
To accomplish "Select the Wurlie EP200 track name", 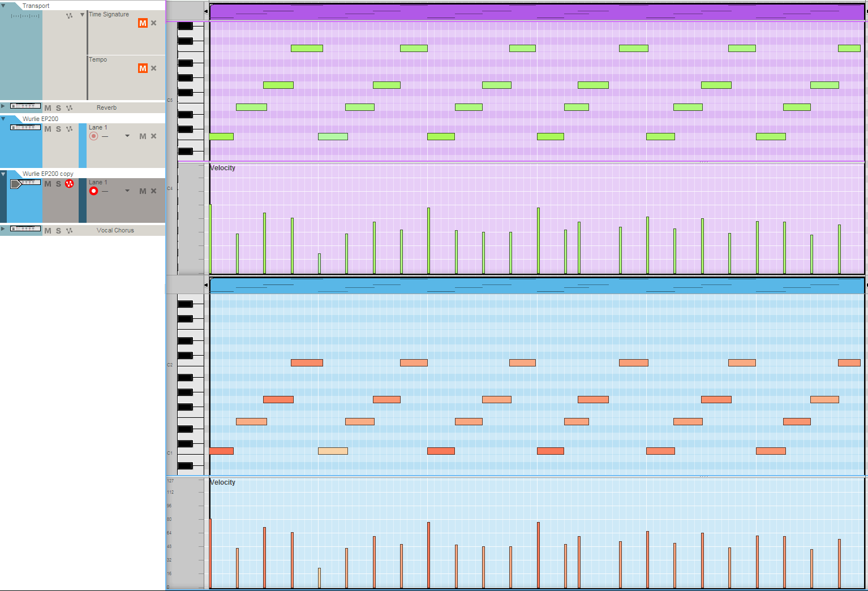I will pyautogui.click(x=40, y=119).
